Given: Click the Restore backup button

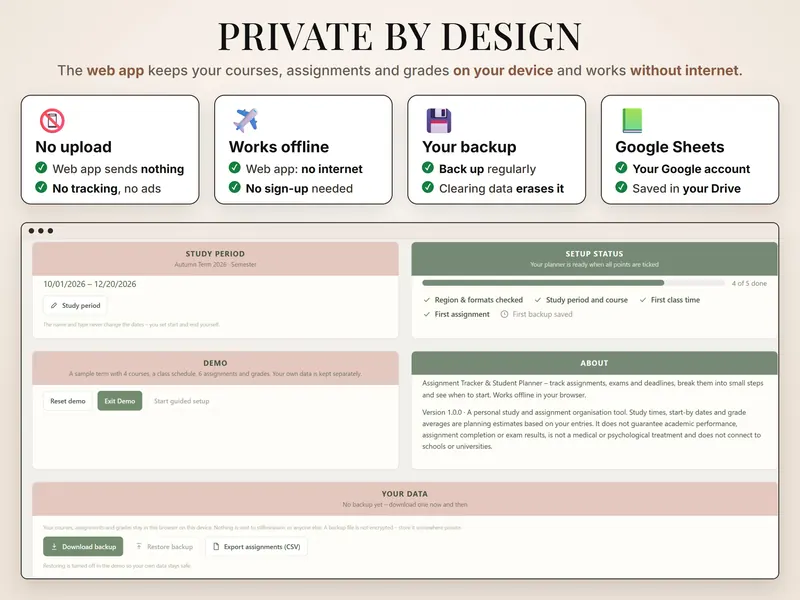Looking at the screenshot, I should point(164,546).
